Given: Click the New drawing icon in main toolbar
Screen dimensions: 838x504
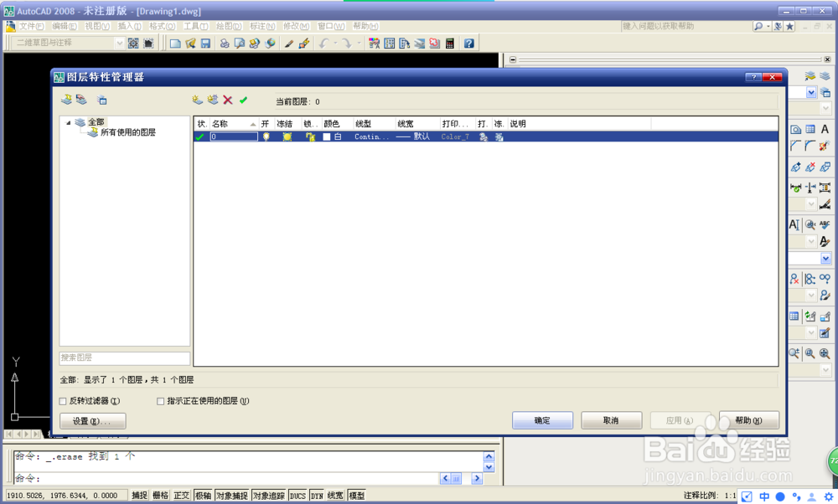Looking at the screenshot, I should click(x=175, y=44).
